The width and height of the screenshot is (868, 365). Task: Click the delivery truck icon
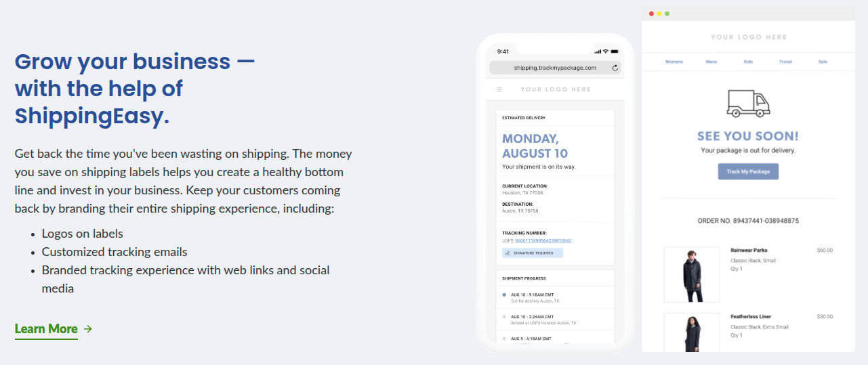click(748, 104)
